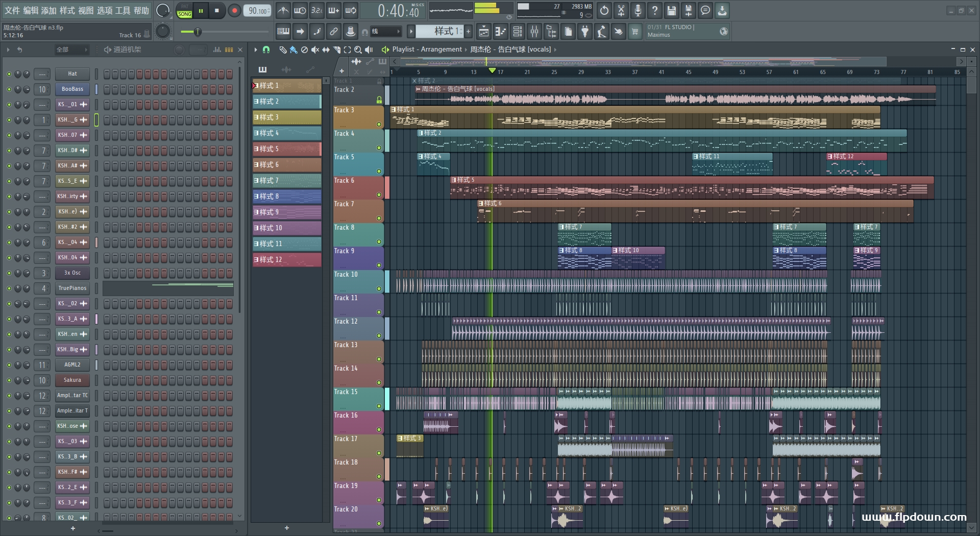
Task: Toggle the playlist snap magnet icon
Action: pos(266,50)
